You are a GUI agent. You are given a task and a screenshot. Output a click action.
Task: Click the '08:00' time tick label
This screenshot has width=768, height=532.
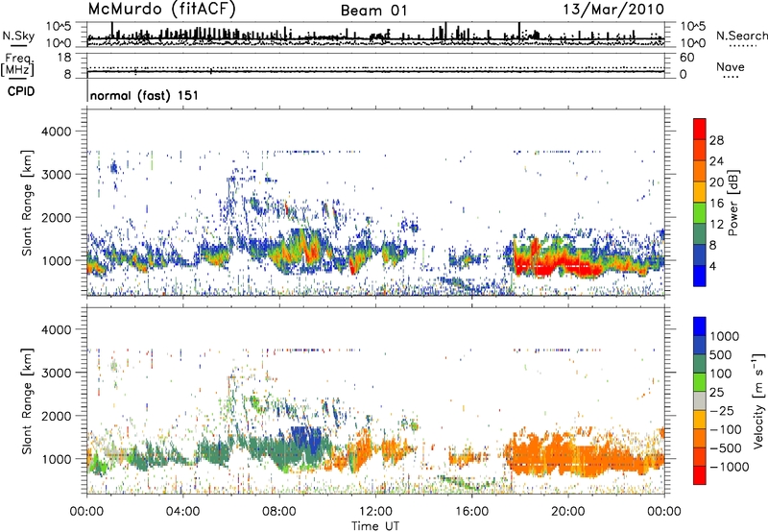coord(279,512)
